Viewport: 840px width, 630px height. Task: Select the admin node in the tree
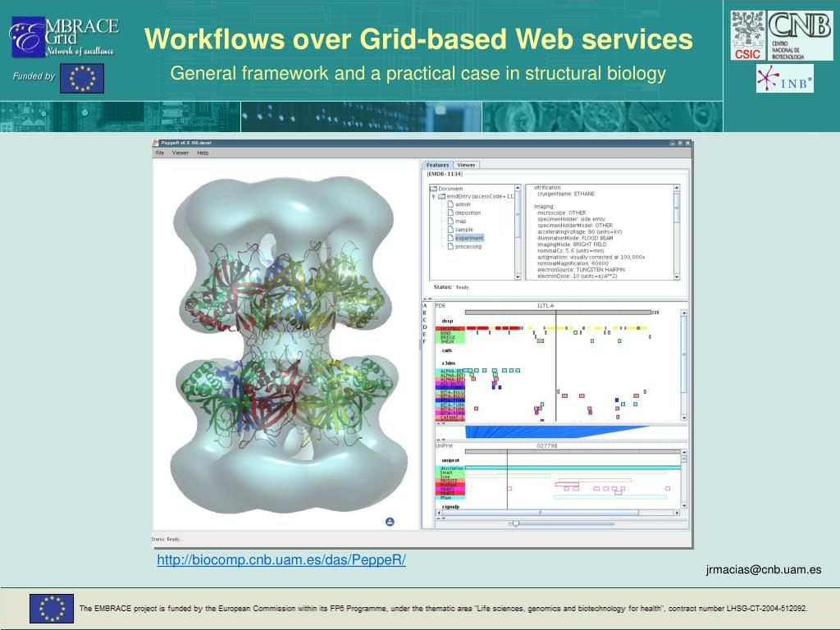point(463,204)
